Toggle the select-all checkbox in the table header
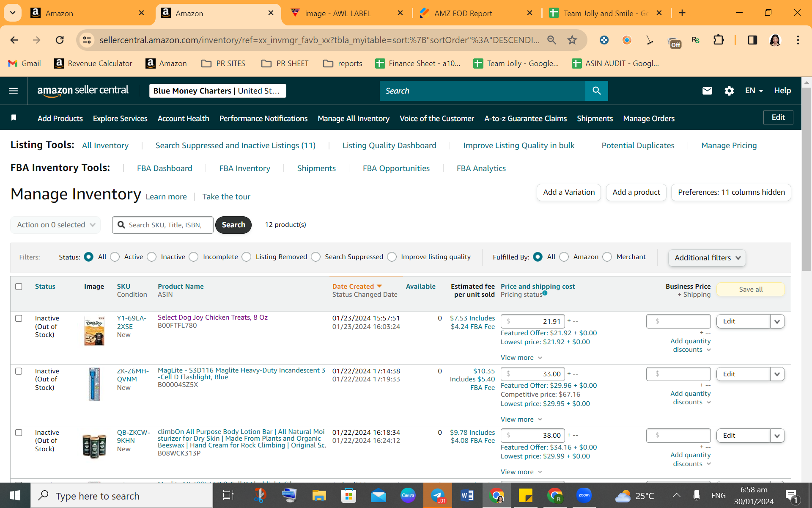Image resolution: width=812 pixels, height=508 pixels. (x=19, y=287)
